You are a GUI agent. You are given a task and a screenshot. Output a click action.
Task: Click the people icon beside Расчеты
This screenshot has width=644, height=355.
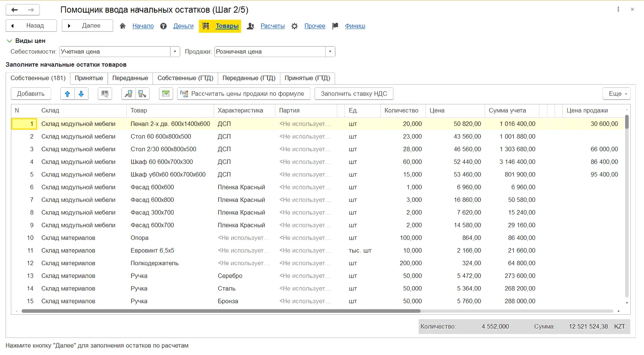coord(250,26)
